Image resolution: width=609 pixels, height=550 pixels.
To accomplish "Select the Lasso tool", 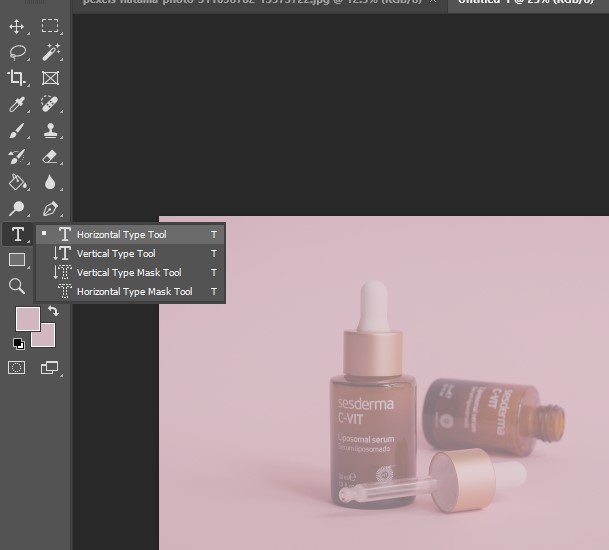I will pyautogui.click(x=17, y=52).
